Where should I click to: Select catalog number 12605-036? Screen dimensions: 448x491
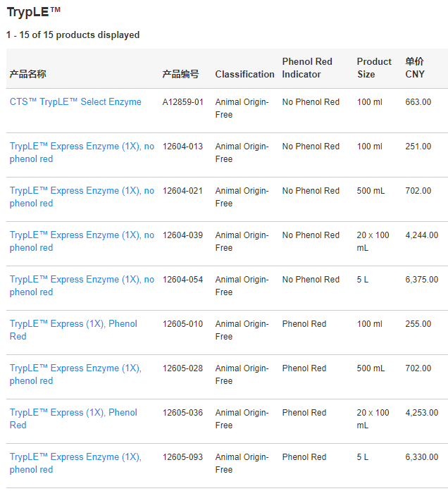tap(182, 413)
